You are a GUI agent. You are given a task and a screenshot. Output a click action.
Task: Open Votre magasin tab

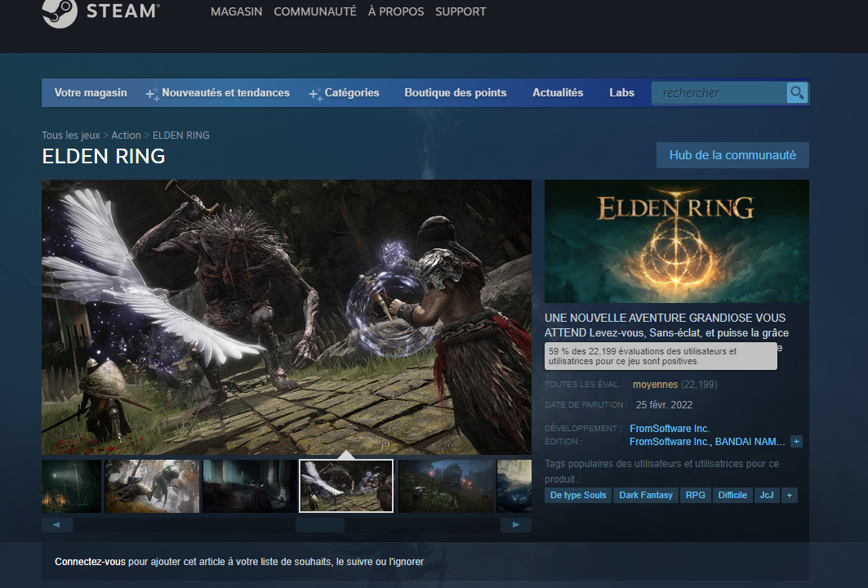point(91,93)
